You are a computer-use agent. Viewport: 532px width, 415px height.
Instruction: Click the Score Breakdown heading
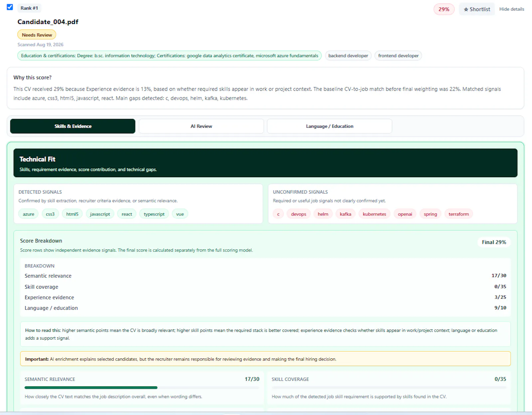point(41,241)
